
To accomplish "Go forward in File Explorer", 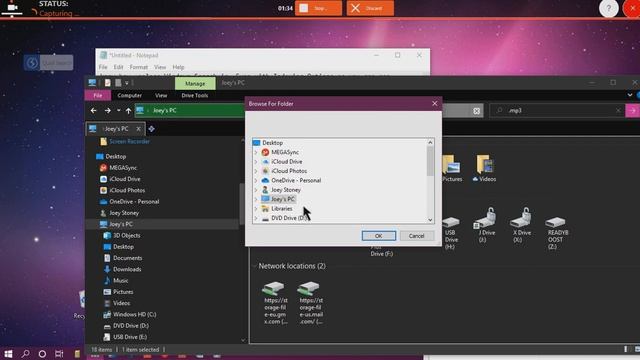I will click(107, 111).
